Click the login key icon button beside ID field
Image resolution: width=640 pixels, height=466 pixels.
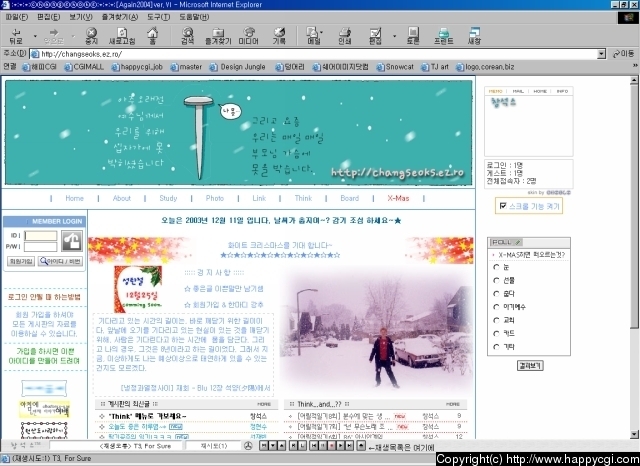point(71,240)
